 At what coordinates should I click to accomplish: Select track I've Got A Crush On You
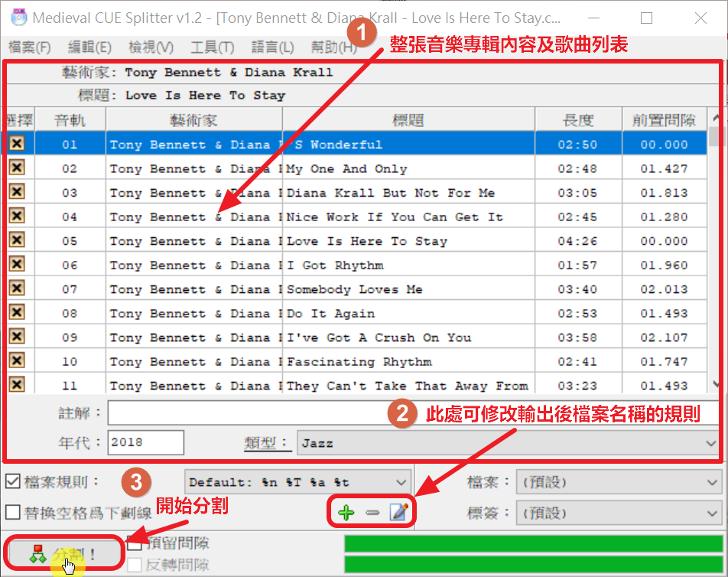pyautogui.click(x=408, y=337)
